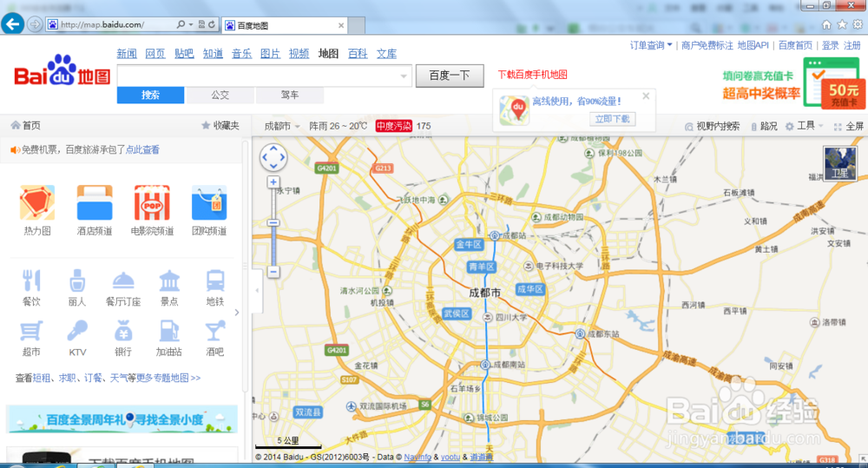Select the 景点 attractions category icon
Viewport: 868px width, 468px height.
(x=169, y=280)
